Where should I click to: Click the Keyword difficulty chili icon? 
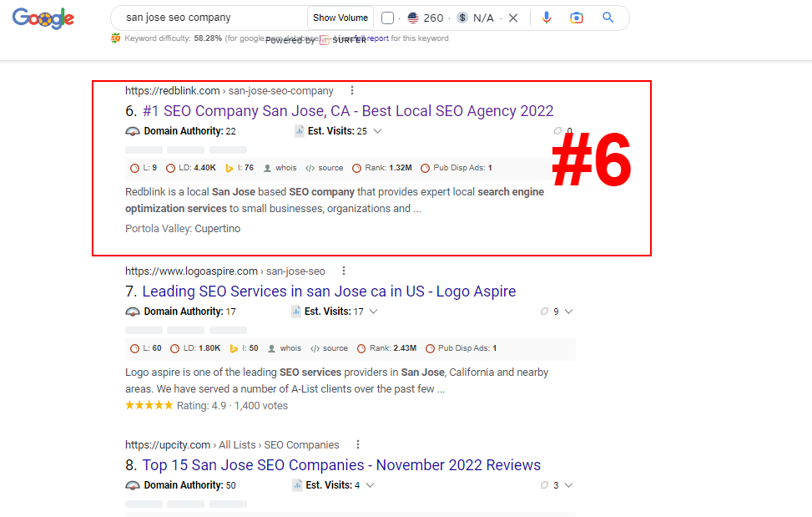click(x=114, y=38)
